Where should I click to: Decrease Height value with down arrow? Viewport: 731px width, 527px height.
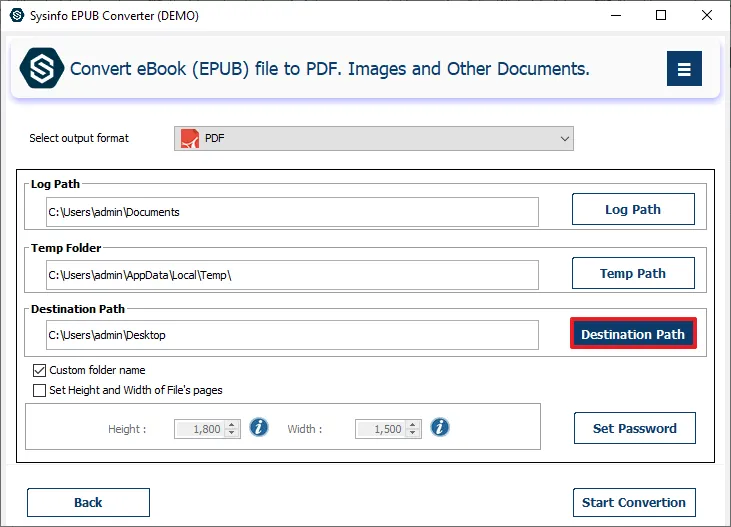(x=232, y=433)
